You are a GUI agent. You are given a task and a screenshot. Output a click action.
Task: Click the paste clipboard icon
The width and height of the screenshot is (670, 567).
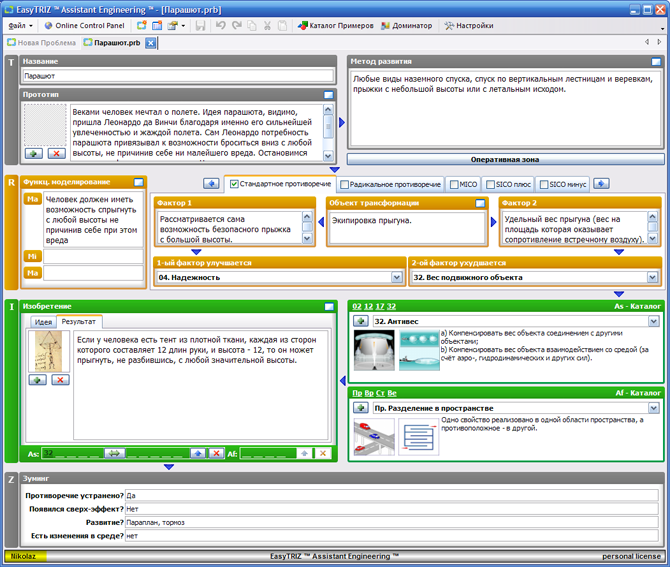pos(282,26)
